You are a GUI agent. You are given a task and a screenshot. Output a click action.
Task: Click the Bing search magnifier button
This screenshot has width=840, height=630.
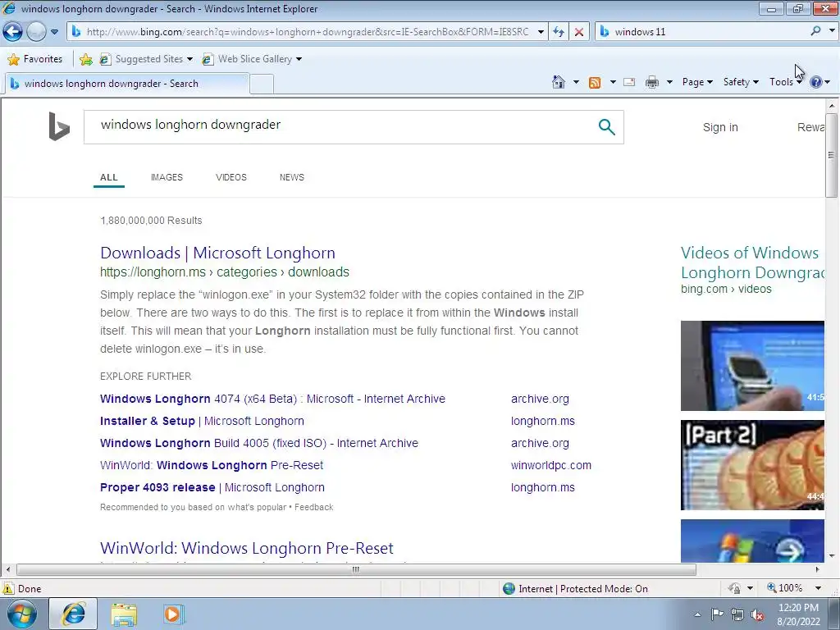pos(606,127)
